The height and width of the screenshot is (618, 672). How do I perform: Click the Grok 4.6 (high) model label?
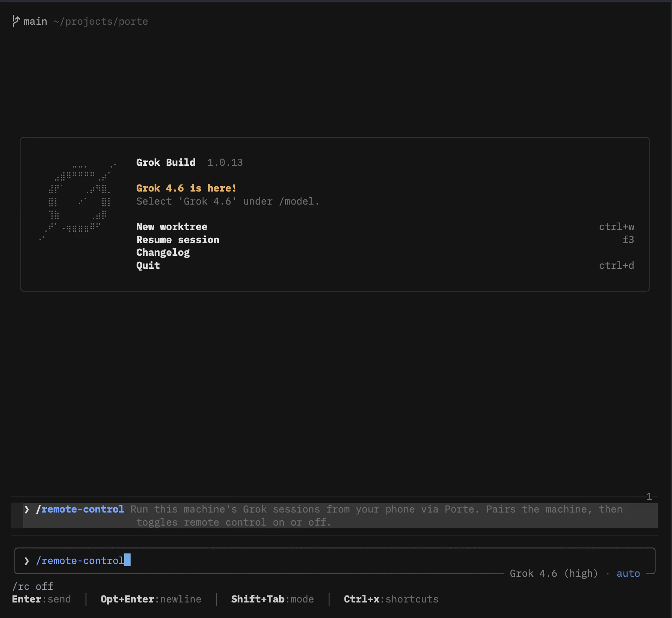[x=553, y=574]
